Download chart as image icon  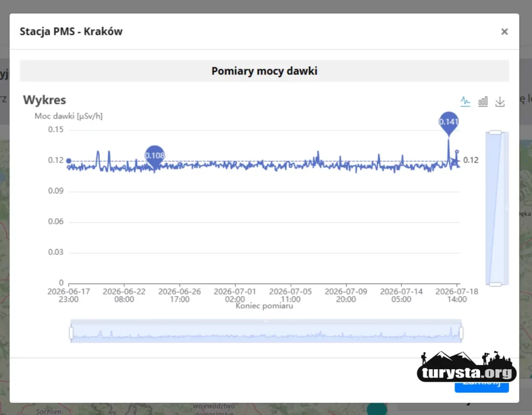point(500,101)
